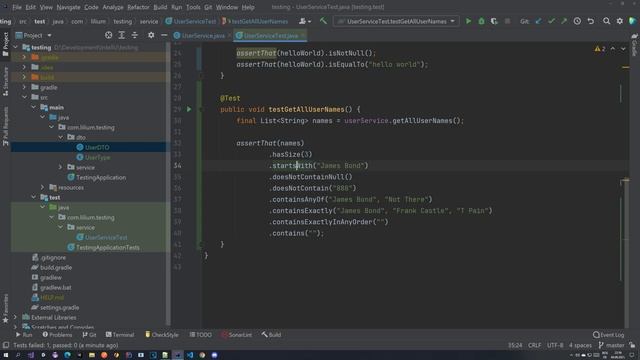The height and width of the screenshot is (360, 640).
Task: Go to next highlighted error arrow
Action: (x=623, y=49)
